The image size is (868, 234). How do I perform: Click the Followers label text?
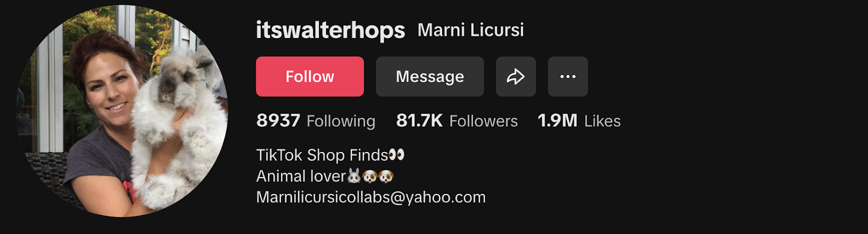(483, 121)
